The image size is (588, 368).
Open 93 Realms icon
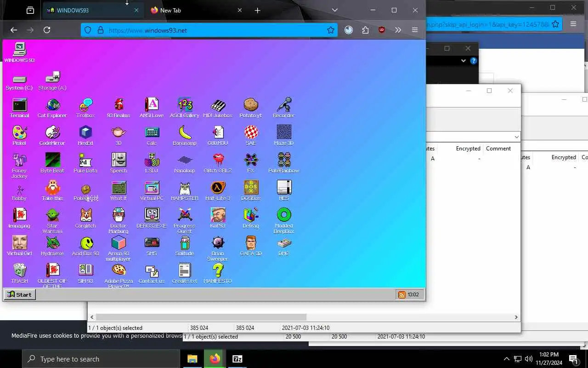point(119,108)
